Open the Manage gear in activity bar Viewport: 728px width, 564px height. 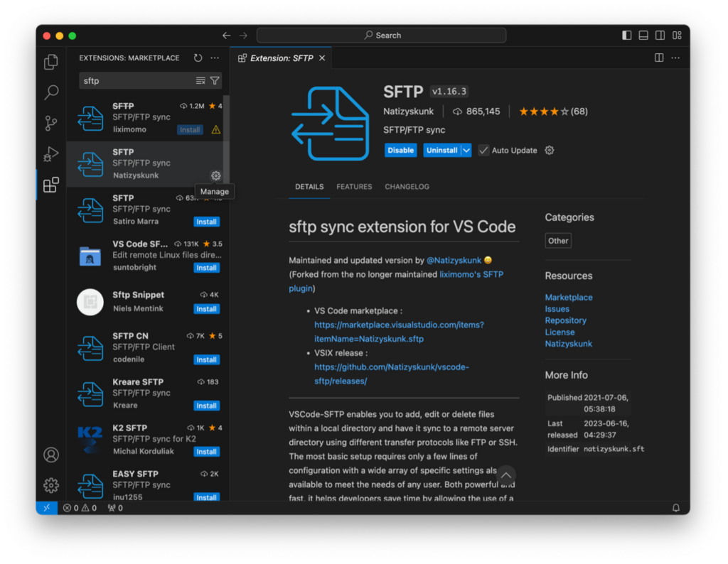click(x=51, y=485)
